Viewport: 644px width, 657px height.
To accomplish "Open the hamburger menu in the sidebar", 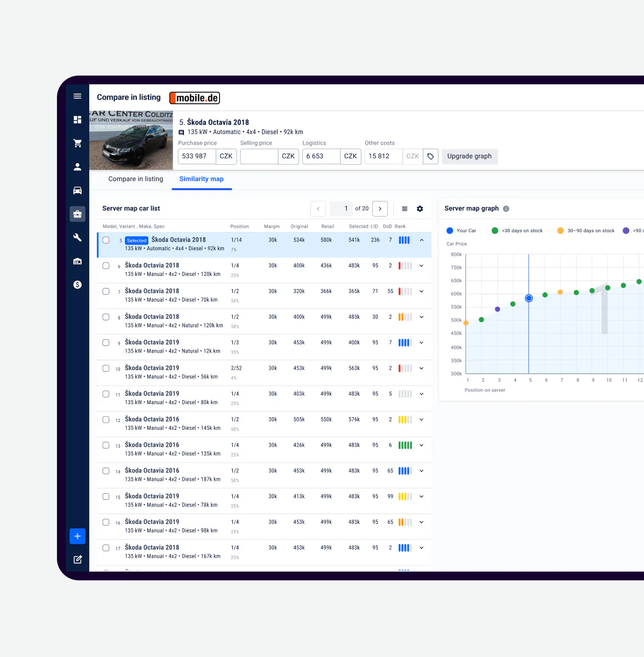I will (77, 96).
